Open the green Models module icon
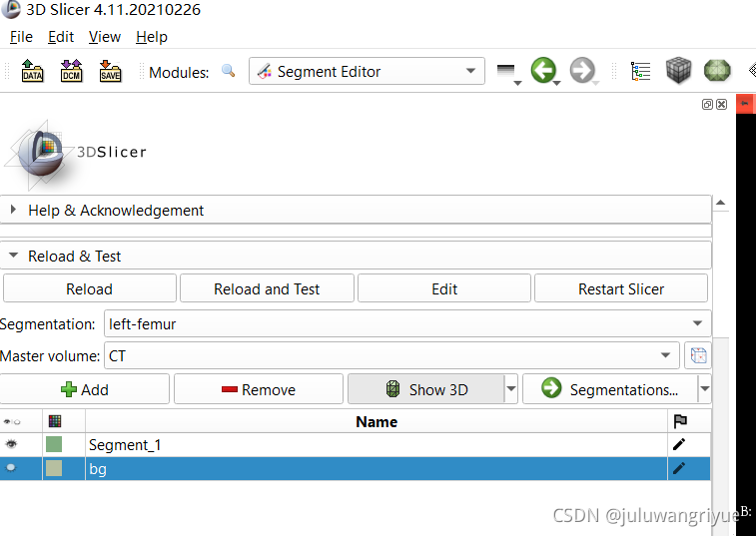This screenshot has width=756, height=536. pos(717,71)
